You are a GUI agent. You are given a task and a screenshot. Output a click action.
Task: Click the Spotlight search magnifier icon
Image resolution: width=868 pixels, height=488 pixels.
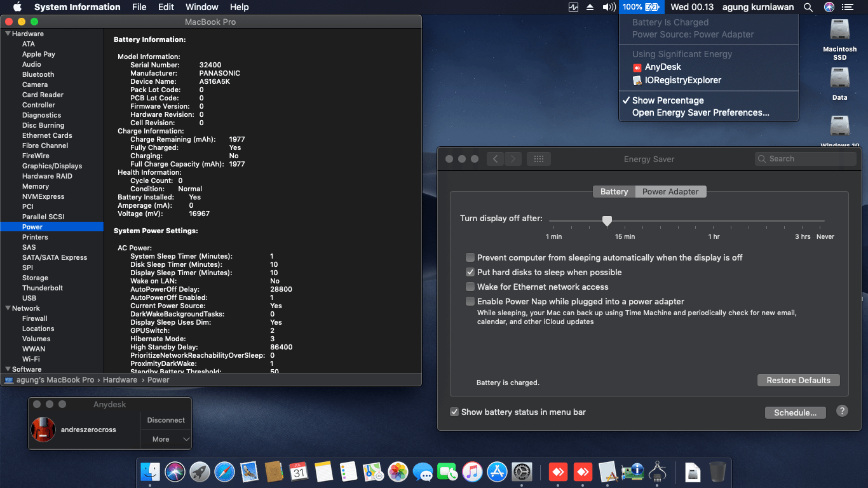click(808, 7)
